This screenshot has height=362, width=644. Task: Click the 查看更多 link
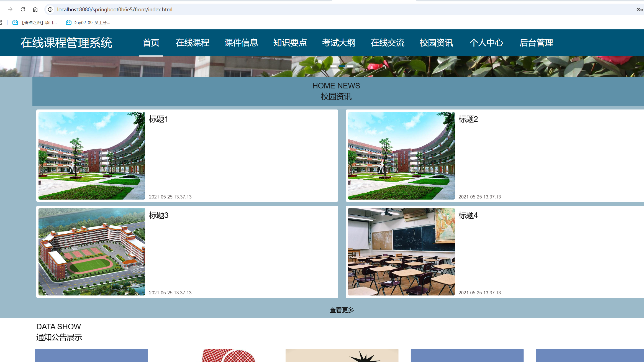(x=341, y=310)
